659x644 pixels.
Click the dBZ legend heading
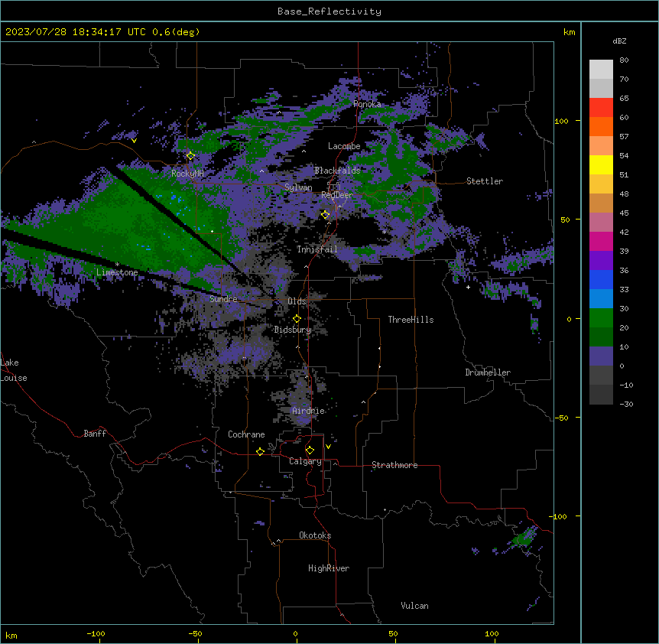619,41
